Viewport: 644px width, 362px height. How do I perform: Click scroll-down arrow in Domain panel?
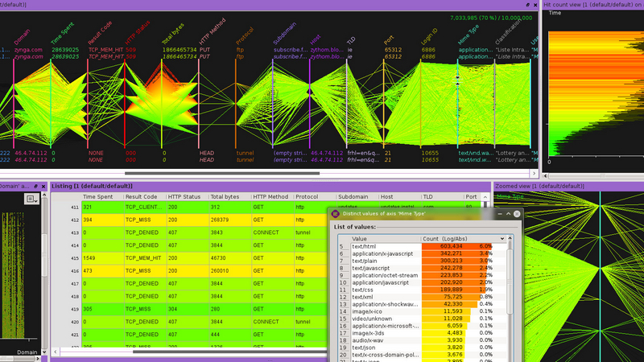[x=44, y=352]
